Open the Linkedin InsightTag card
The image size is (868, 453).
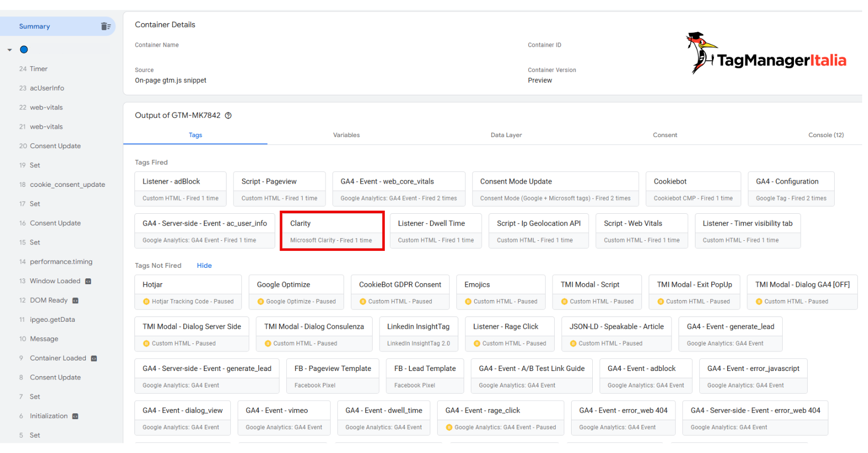point(419,334)
